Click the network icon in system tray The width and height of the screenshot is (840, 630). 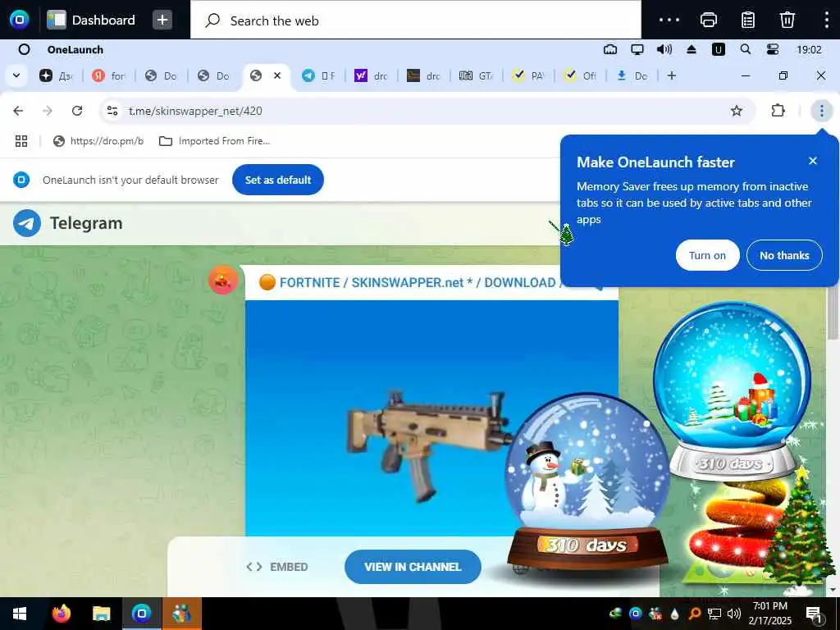(714, 614)
